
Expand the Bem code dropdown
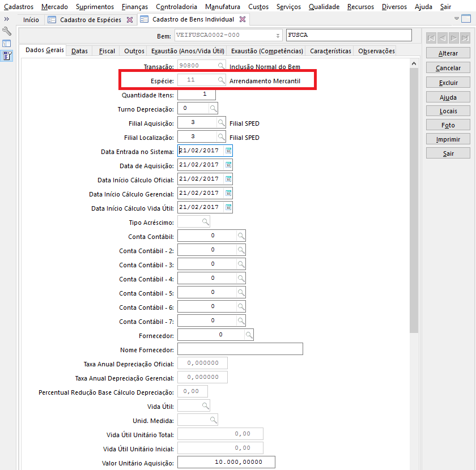coord(278,36)
